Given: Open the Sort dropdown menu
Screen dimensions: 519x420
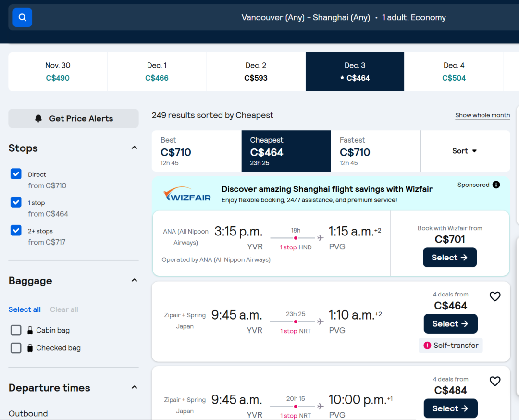Looking at the screenshot, I should pos(465,151).
